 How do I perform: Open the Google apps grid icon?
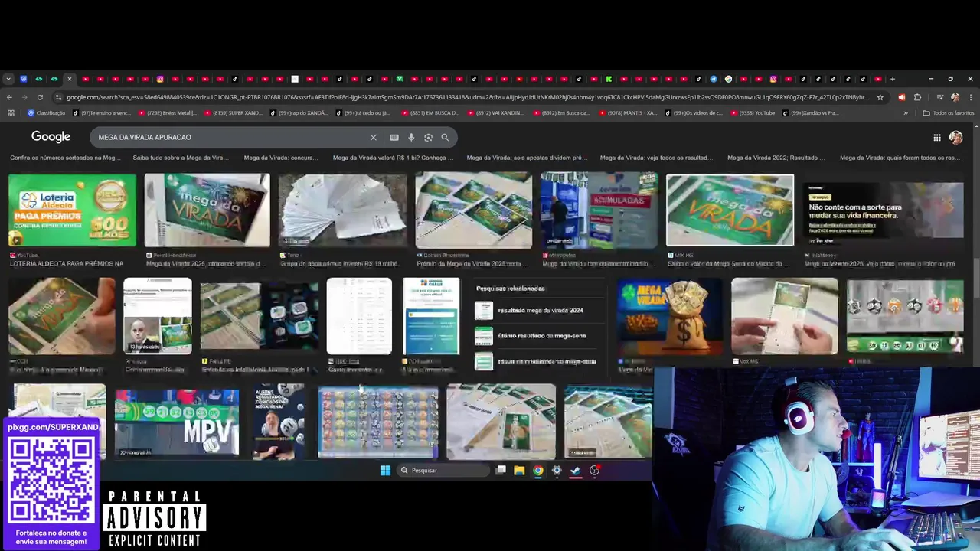937,138
